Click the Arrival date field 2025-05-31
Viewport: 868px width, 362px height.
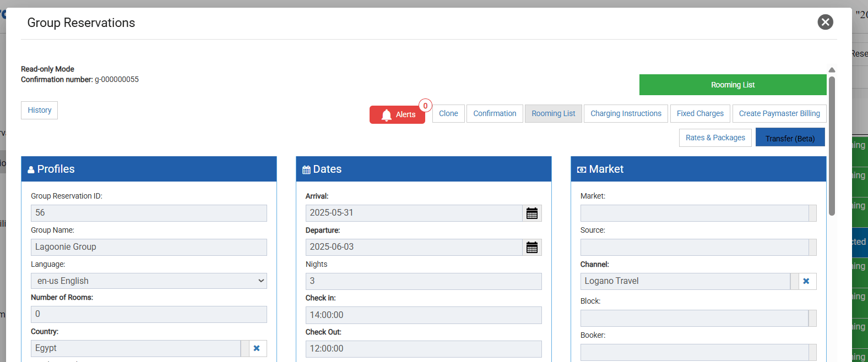click(414, 213)
